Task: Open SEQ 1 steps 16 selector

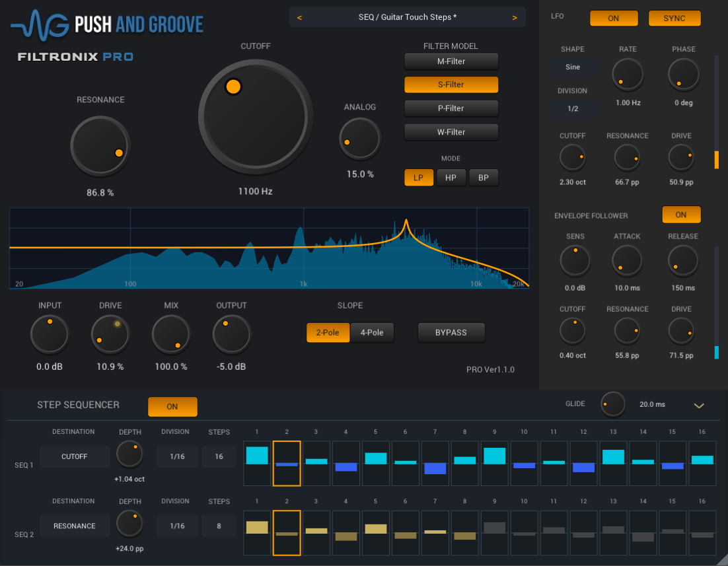Action: [219, 457]
